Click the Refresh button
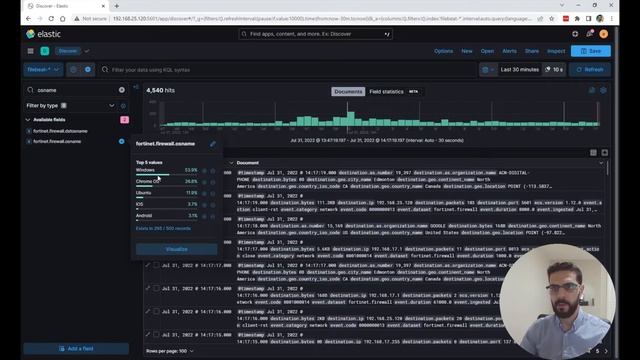The image size is (640, 360). [590, 70]
